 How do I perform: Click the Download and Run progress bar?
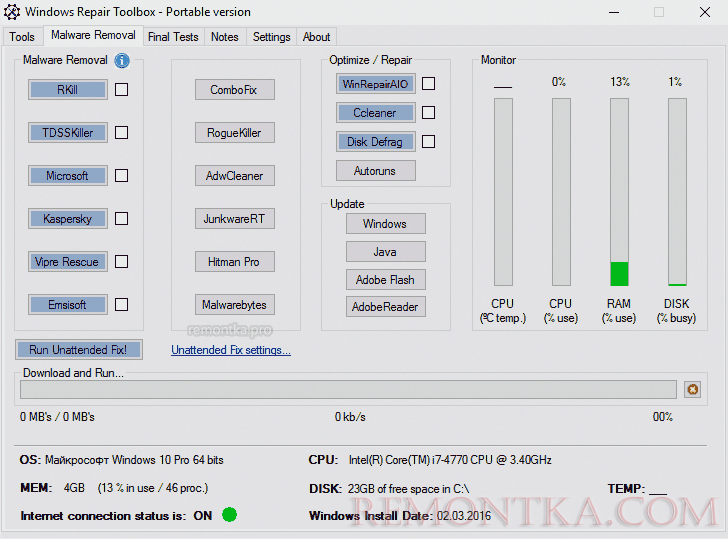pyautogui.click(x=348, y=389)
